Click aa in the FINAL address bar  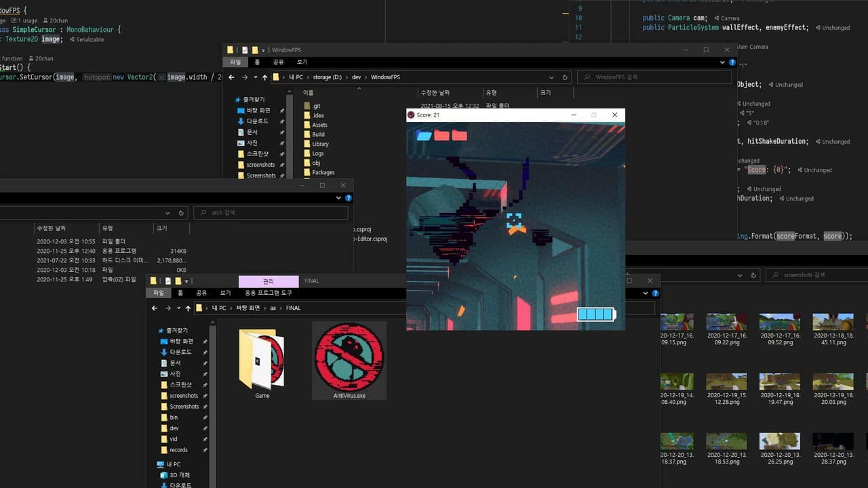click(x=273, y=308)
